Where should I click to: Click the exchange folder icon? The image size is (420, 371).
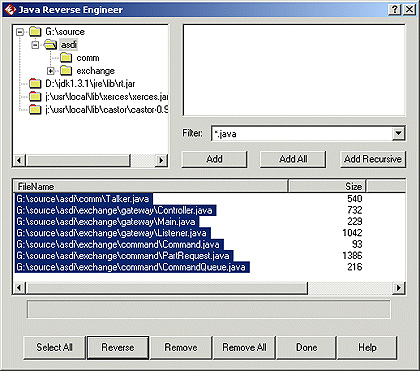[66, 71]
